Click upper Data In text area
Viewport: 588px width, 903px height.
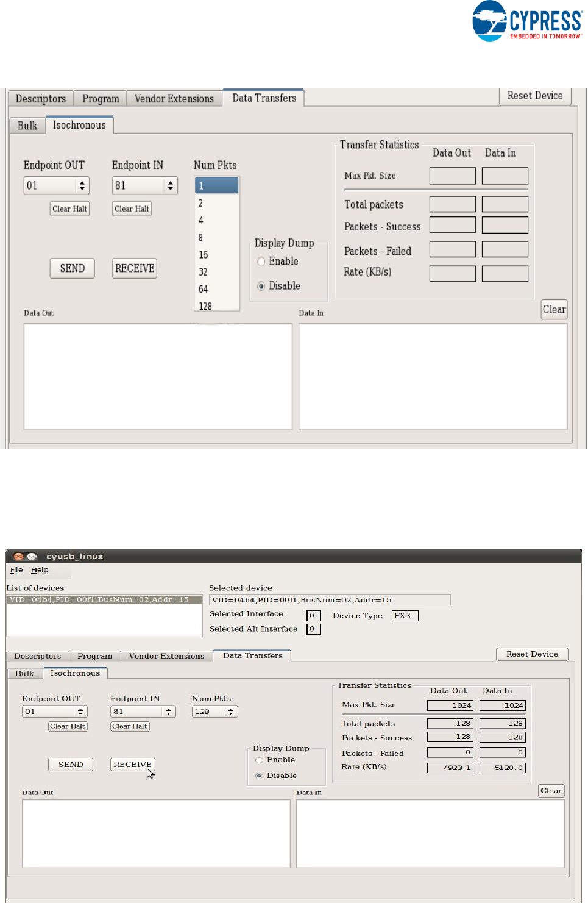(433, 377)
